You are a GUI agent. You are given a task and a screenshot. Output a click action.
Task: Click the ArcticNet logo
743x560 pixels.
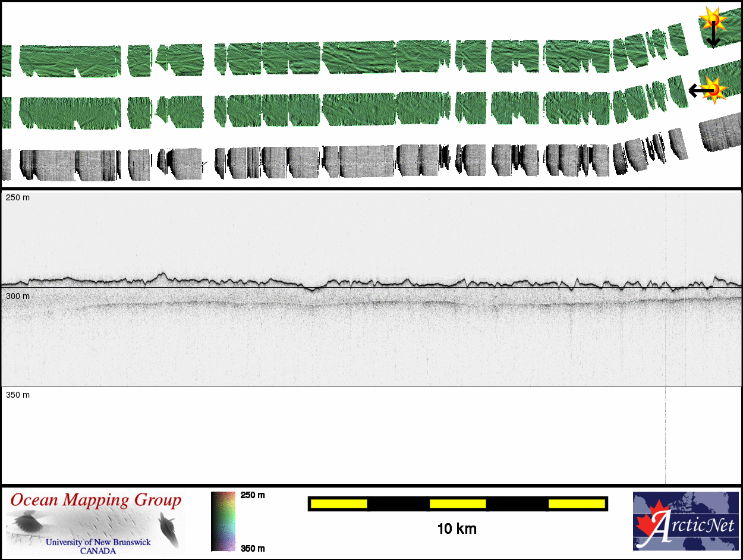(687, 521)
